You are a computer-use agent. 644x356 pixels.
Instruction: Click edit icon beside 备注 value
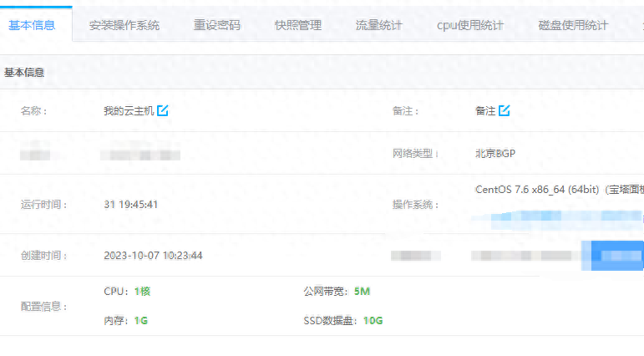(505, 110)
